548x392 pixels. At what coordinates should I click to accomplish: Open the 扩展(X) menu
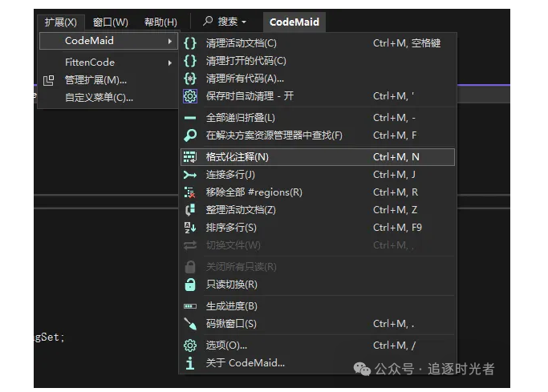[61, 22]
